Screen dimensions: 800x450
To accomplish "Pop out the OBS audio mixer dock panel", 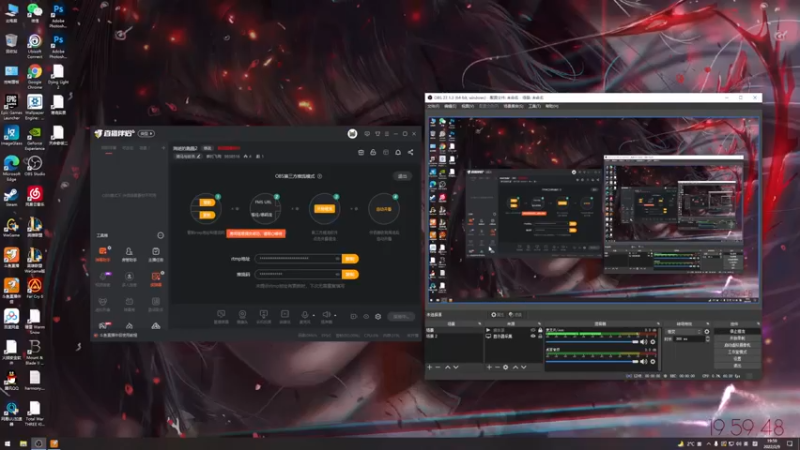I will 658,324.
